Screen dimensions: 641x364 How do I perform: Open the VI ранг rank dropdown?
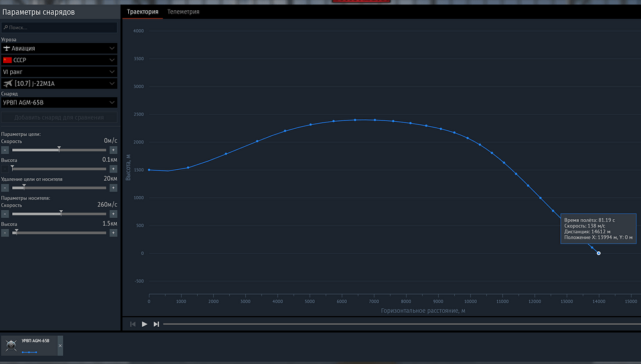tap(59, 72)
